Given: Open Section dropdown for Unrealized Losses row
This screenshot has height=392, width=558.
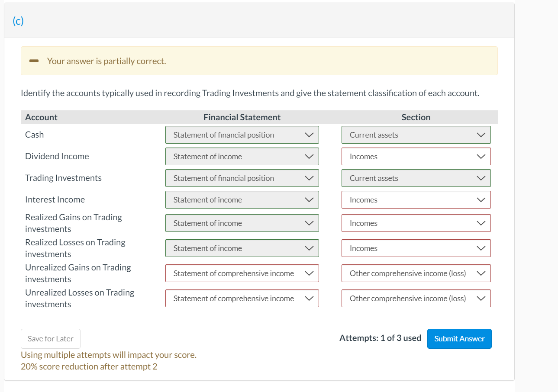Looking at the screenshot, I should point(416,298).
